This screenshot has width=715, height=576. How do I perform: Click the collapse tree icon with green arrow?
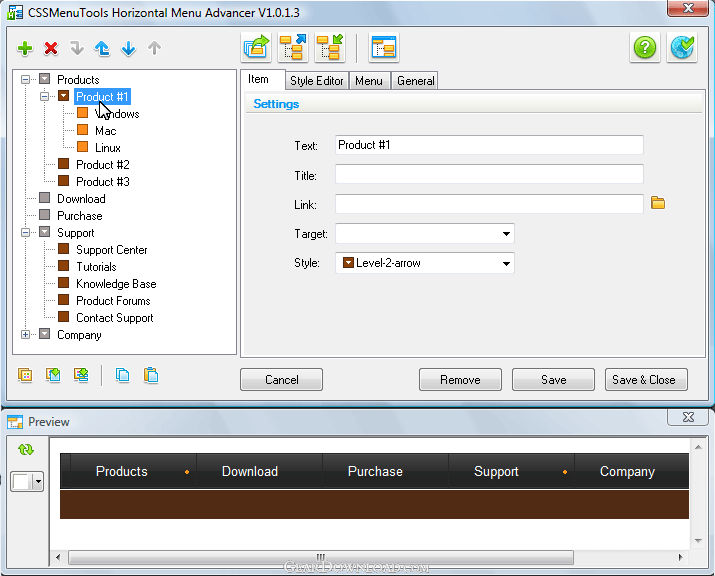[330, 47]
